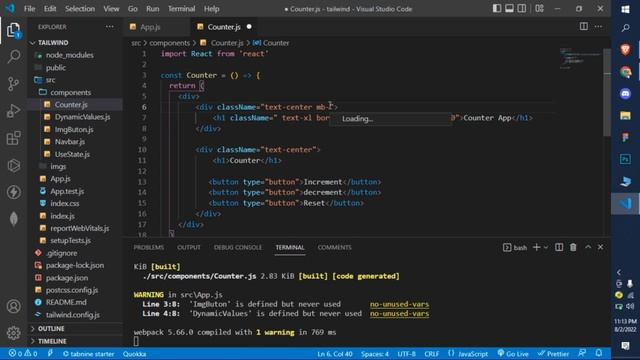
Task: Switch to COMMENTS panel tab
Action: coord(334,248)
